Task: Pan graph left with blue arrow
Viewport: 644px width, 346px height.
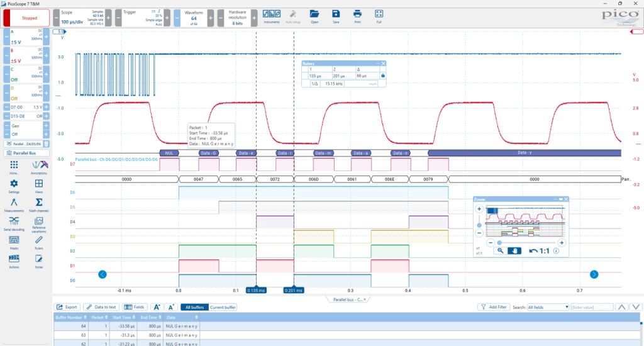Action: click(103, 274)
